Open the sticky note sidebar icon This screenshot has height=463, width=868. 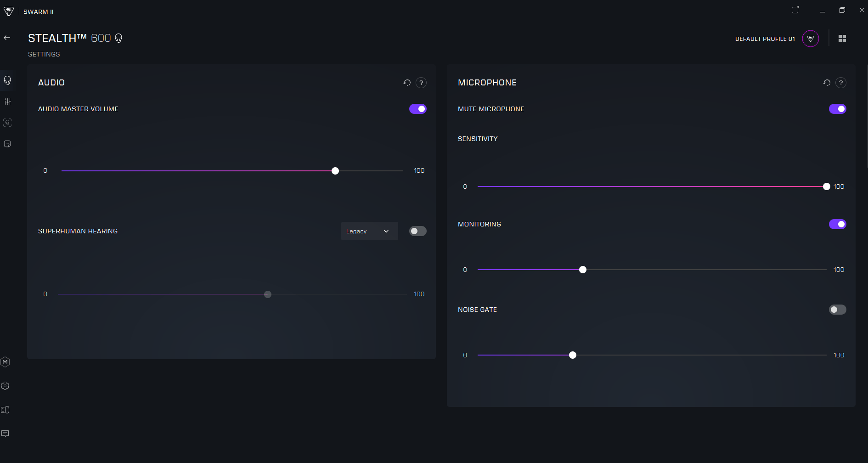pos(7,144)
